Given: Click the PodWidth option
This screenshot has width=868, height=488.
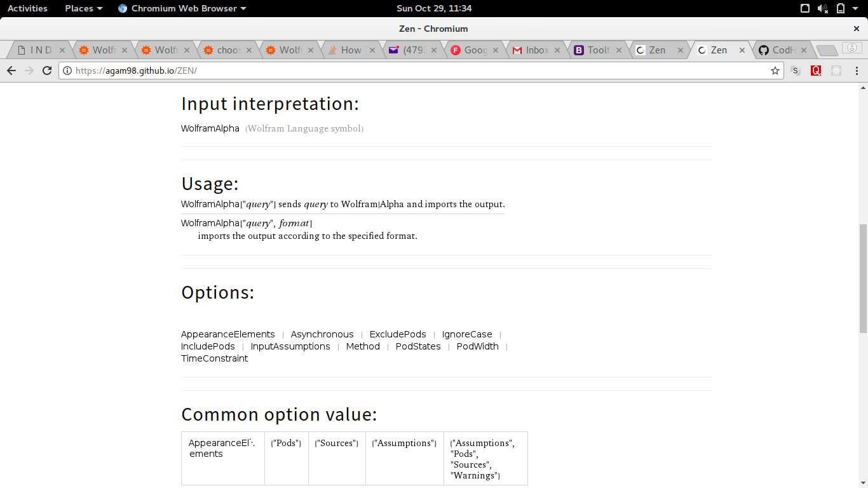Looking at the screenshot, I should (x=478, y=346).
